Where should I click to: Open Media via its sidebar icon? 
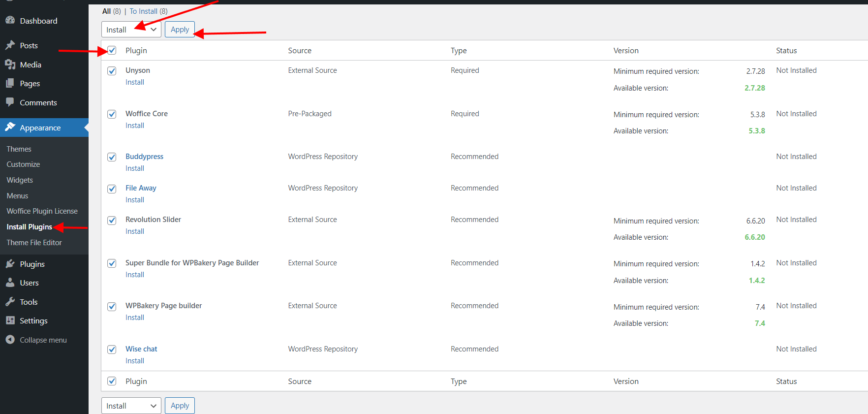coord(10,64)
